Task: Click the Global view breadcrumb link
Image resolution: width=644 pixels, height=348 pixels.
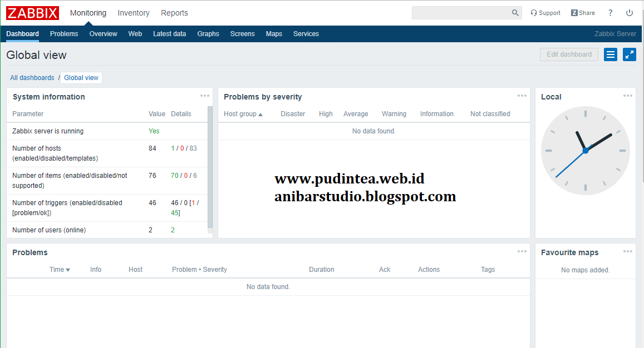Action: [x=81, y=78]
